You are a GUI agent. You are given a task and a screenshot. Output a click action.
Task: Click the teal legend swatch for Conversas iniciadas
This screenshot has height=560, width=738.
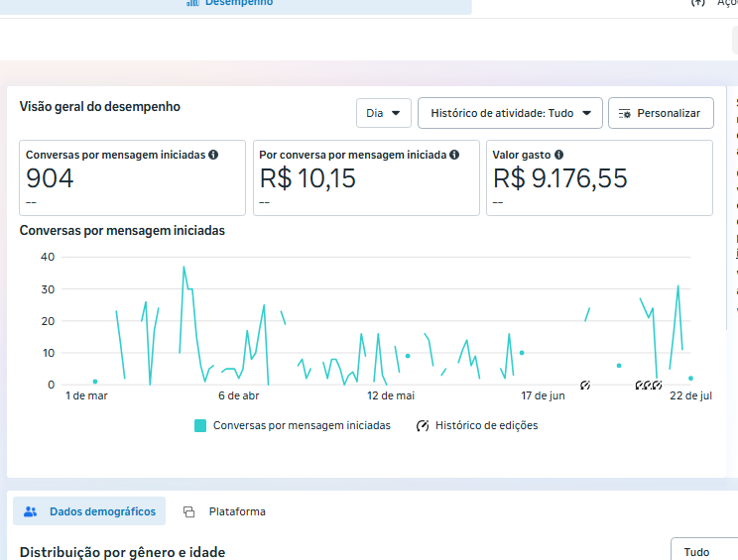[x=200, y=425]
